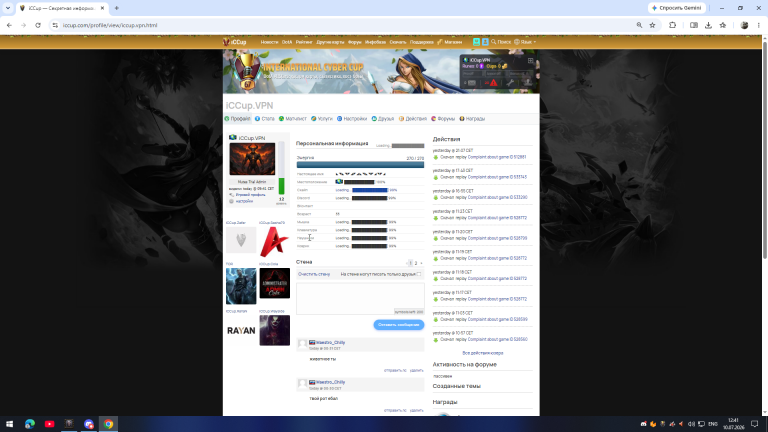This screenshot has width=768, height=432.
Task: Open the Chrome extensions puzzle icon
Action: 672,25
